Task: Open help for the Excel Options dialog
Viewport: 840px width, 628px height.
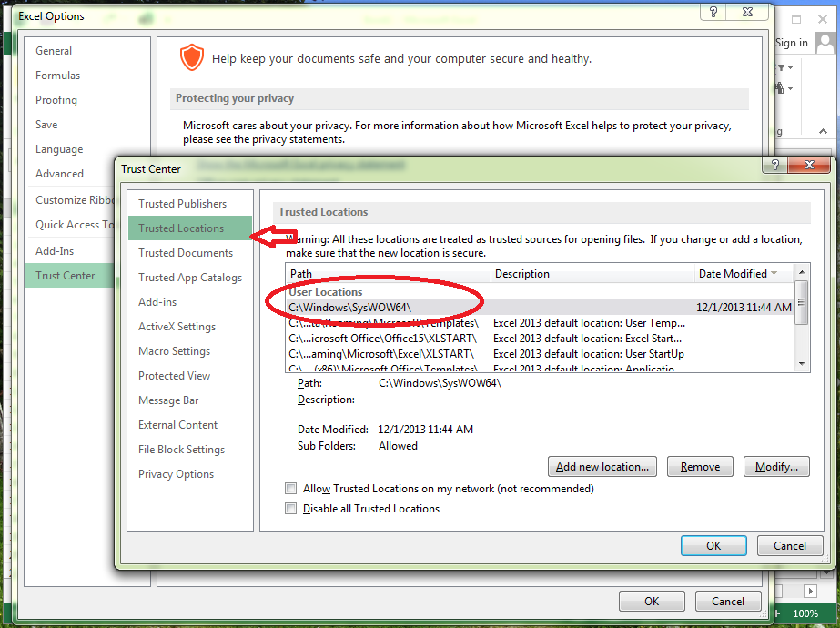Action: point(713,12)
